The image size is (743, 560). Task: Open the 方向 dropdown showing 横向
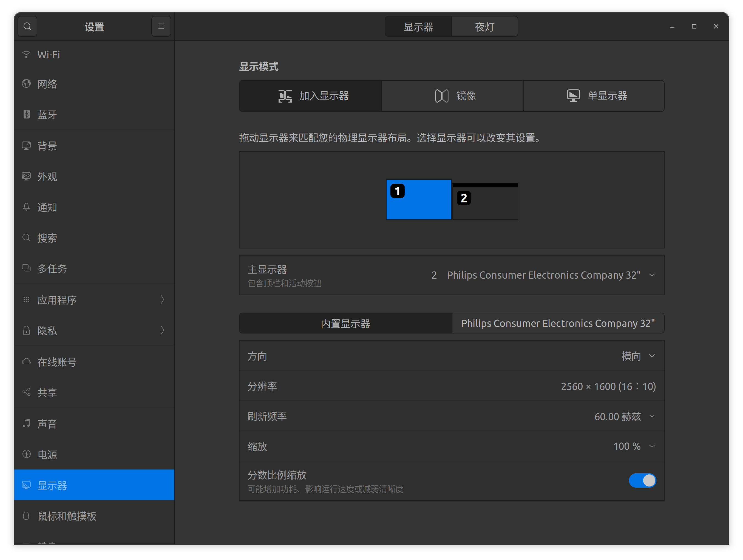452,356
